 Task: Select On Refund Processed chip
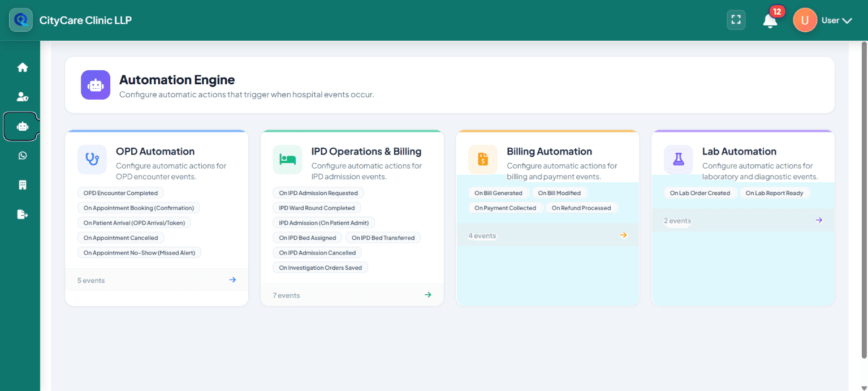581,208
